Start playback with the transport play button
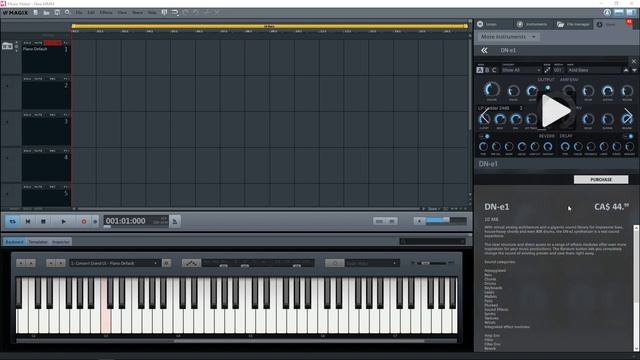Screen dimensions: 640x360 click(63, 221)
